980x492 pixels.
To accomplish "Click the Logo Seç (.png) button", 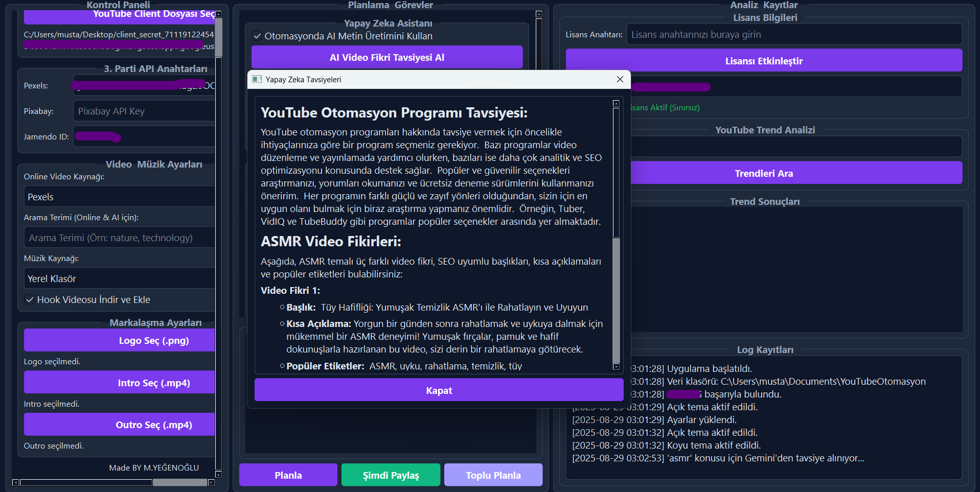I will 120,340.
